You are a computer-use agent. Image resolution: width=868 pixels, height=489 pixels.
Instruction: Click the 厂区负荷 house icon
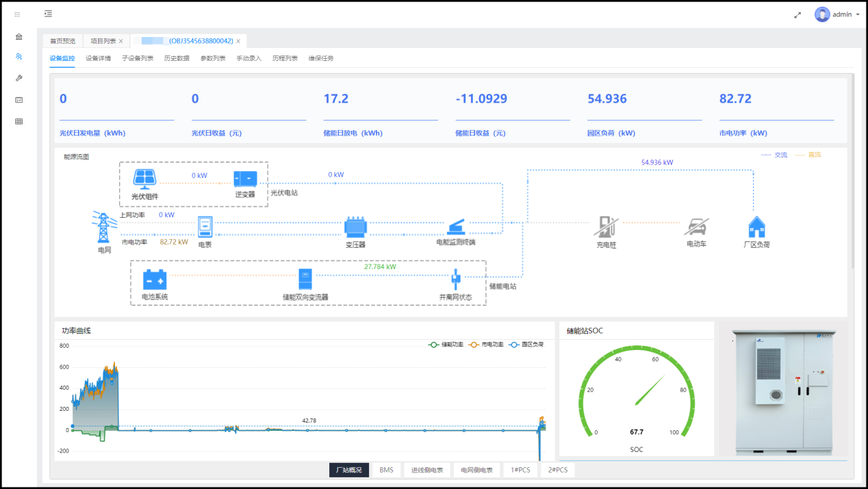click(756, 227)
